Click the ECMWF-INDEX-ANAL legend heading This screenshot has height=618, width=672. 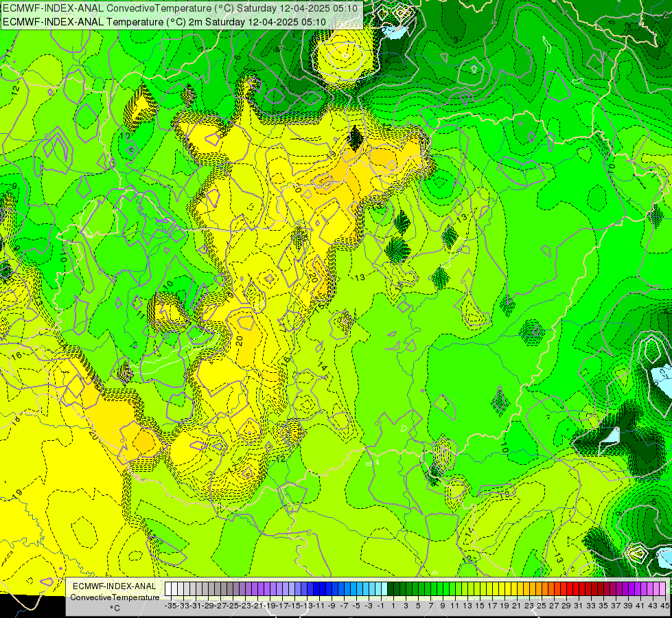click(115, 586)
